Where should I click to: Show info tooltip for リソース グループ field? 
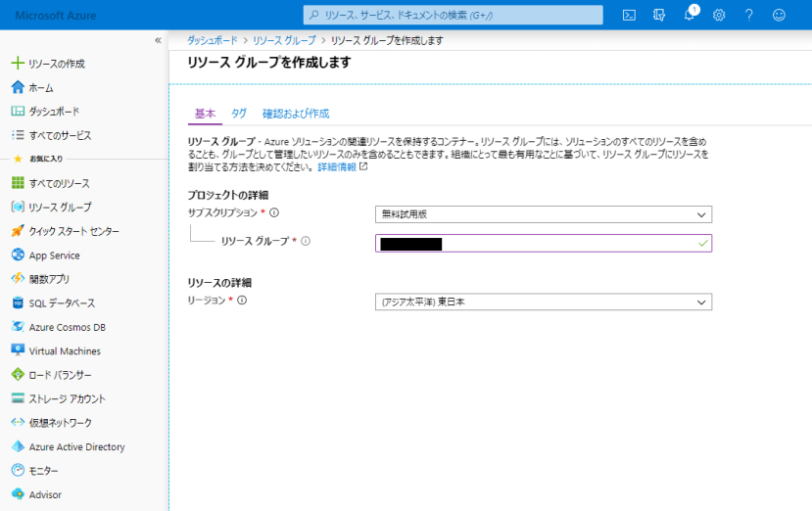pyautogui.click(x=306, y=241)
